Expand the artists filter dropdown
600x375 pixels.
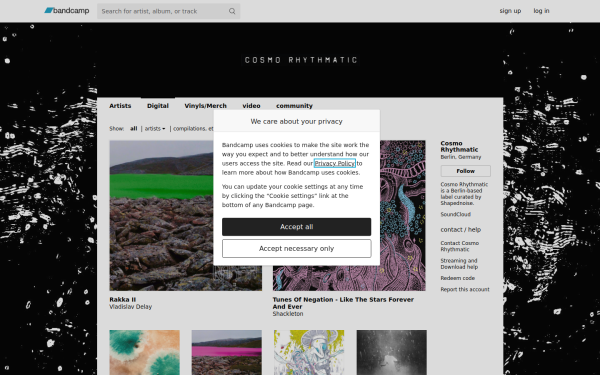(155, 129)
